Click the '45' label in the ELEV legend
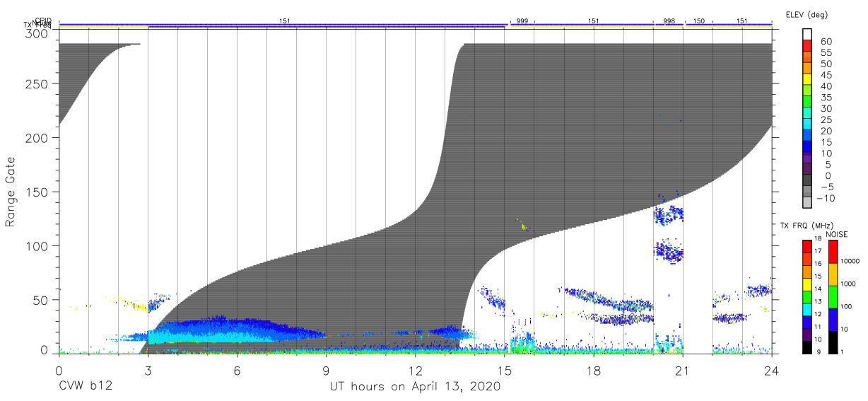 coord(826,74)
